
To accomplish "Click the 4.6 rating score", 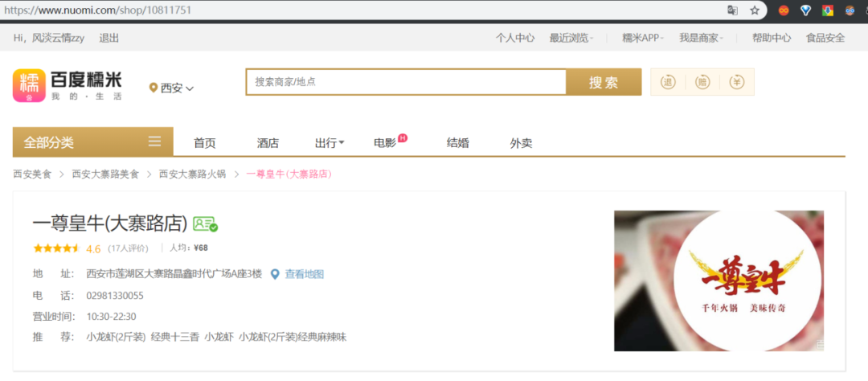I will tap(93, 248).
